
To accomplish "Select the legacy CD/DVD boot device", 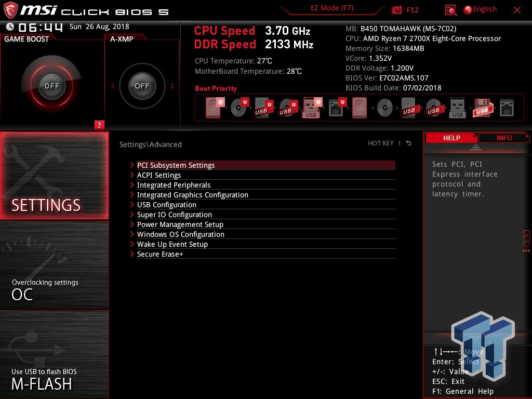I will click(x=385, y=108).
